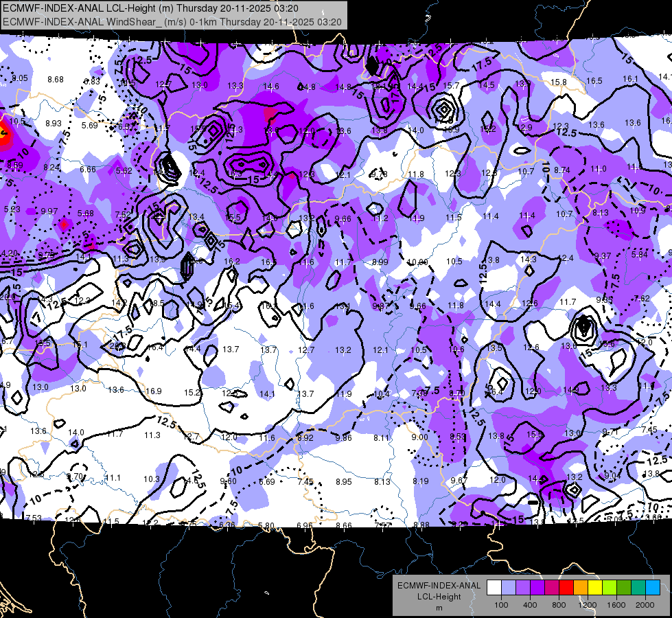Click the wind shear value 11.0
Image resolution: width=672 pixels, height=618 pixels.
tap(599, 169)
